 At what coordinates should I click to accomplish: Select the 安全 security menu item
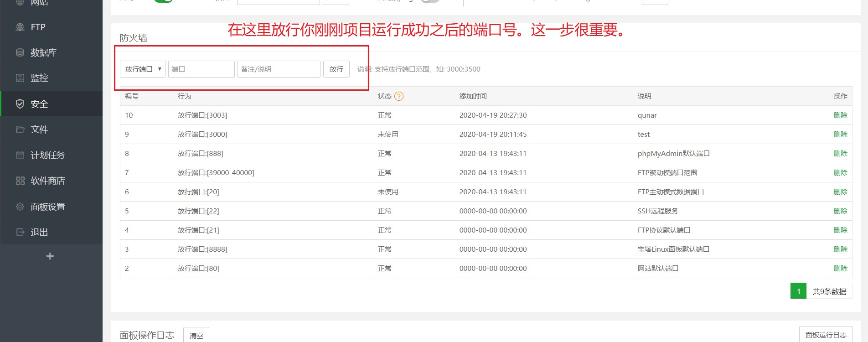coord(51,104)
